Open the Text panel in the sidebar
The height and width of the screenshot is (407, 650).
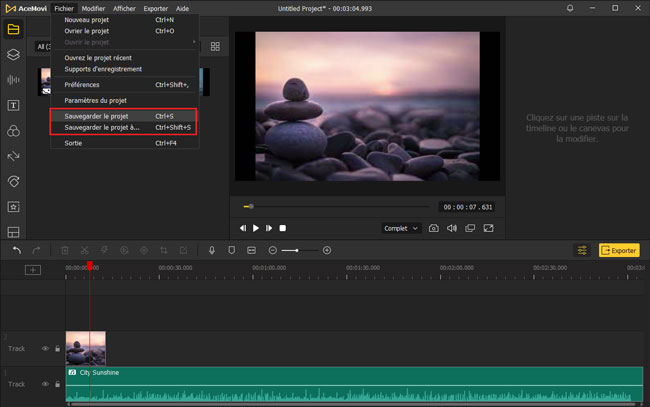point(14,105)
